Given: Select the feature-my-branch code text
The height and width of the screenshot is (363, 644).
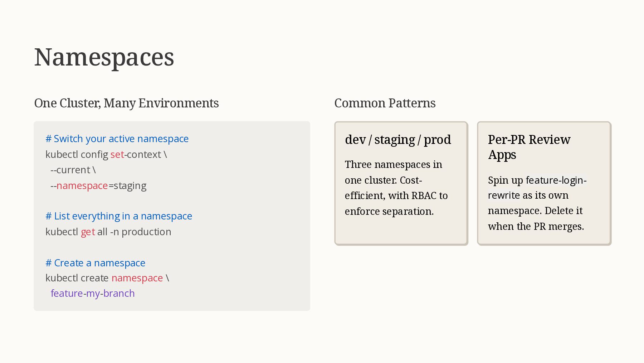Looking at the screenshot, I should point(93,294).
